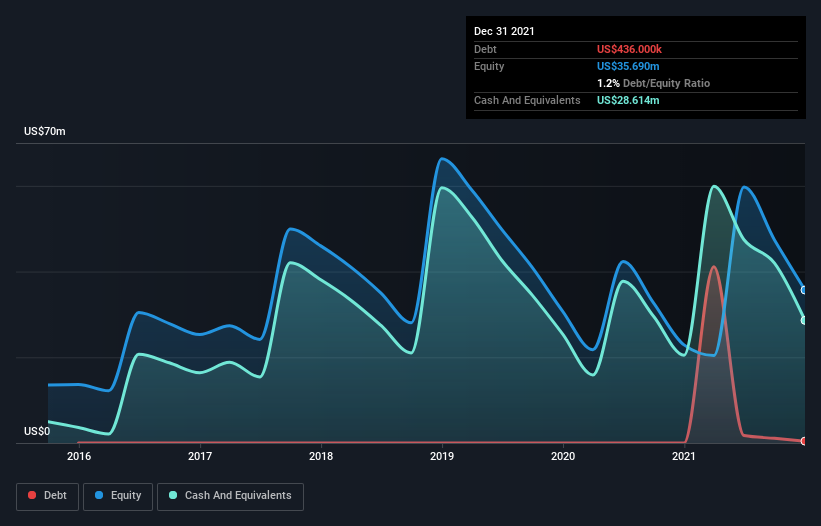The image size is (821, 526).
Task: Click the US$35.690m equity value
Action: click(x=628, y=66)
